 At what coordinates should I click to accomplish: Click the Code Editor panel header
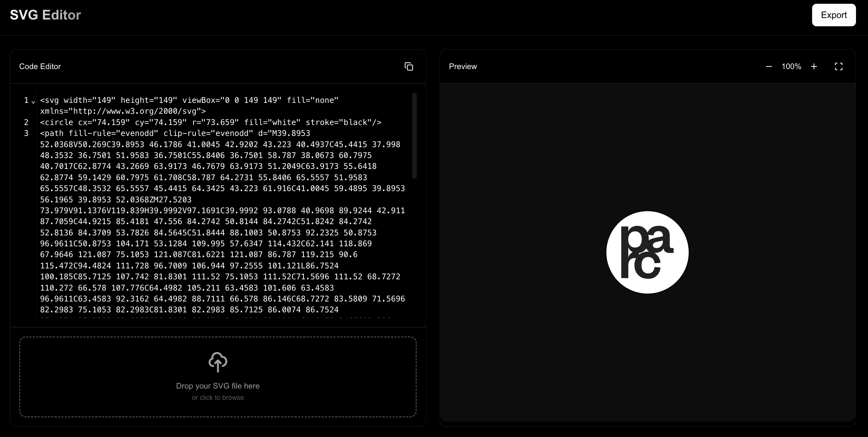[x=40, y=66]
